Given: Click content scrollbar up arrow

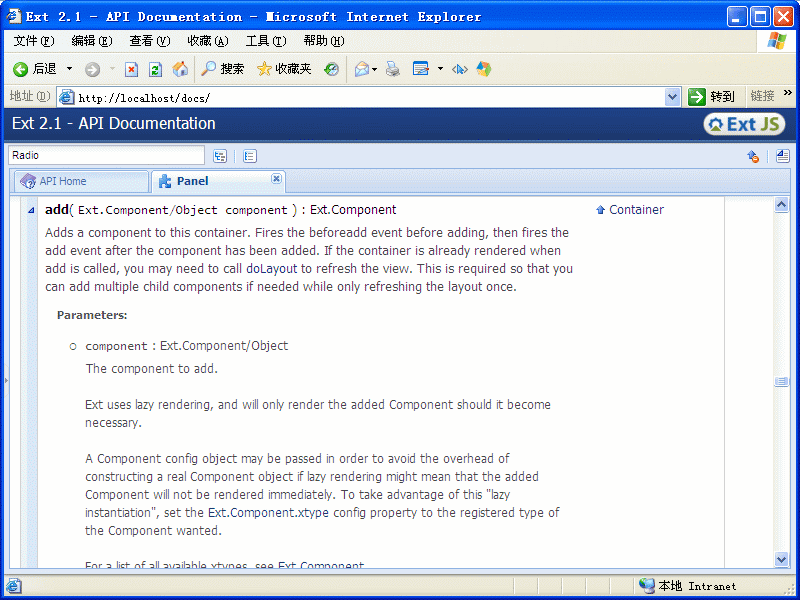Looking at the screenshot, I should 782,205.
